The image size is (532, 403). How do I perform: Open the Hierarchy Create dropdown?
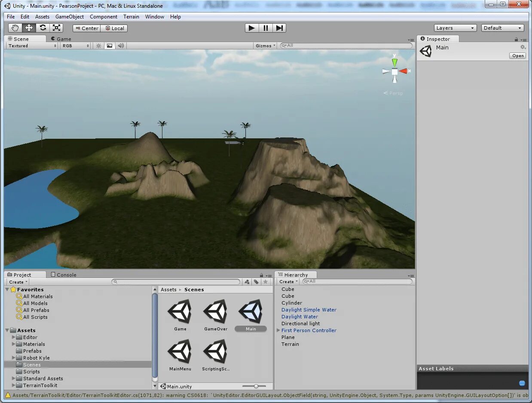(x=288, y=281)
